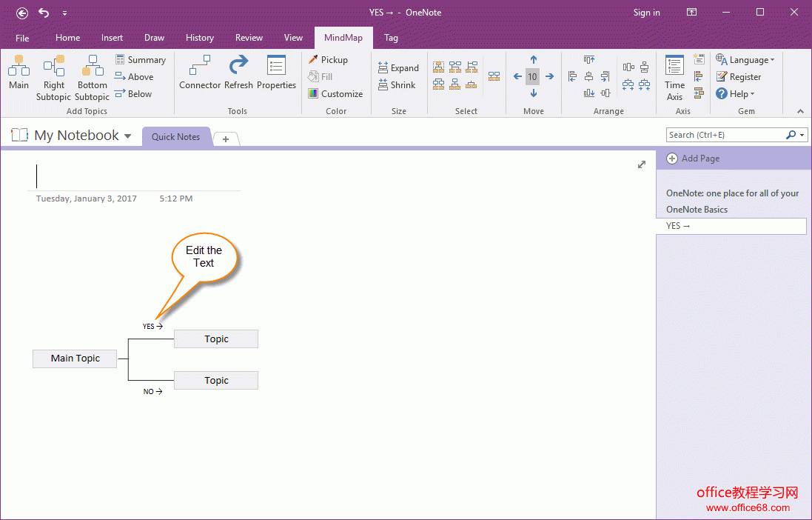Click the Refresh icon
The image size is (812, 520).
tap(238, 72)
